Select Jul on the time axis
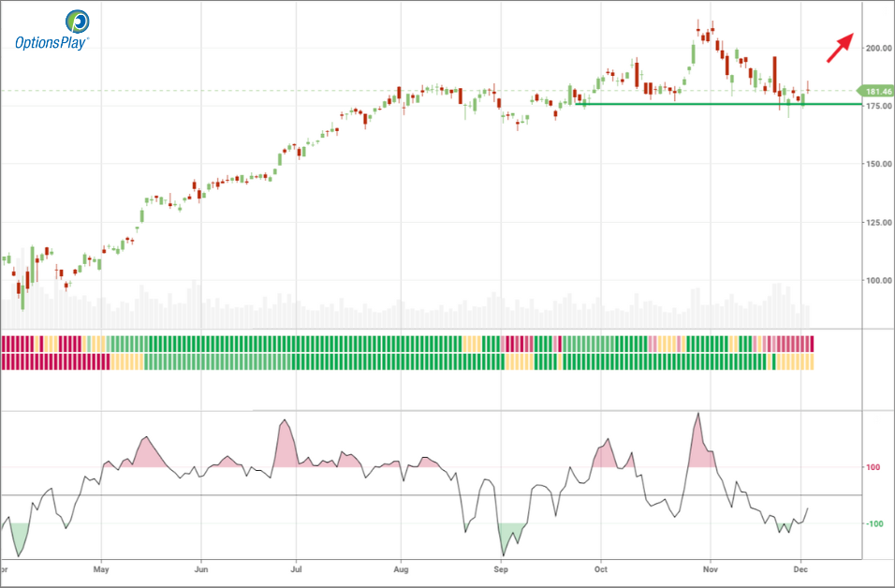The height and width of the screenshot is (588, 895). (297, 568)
